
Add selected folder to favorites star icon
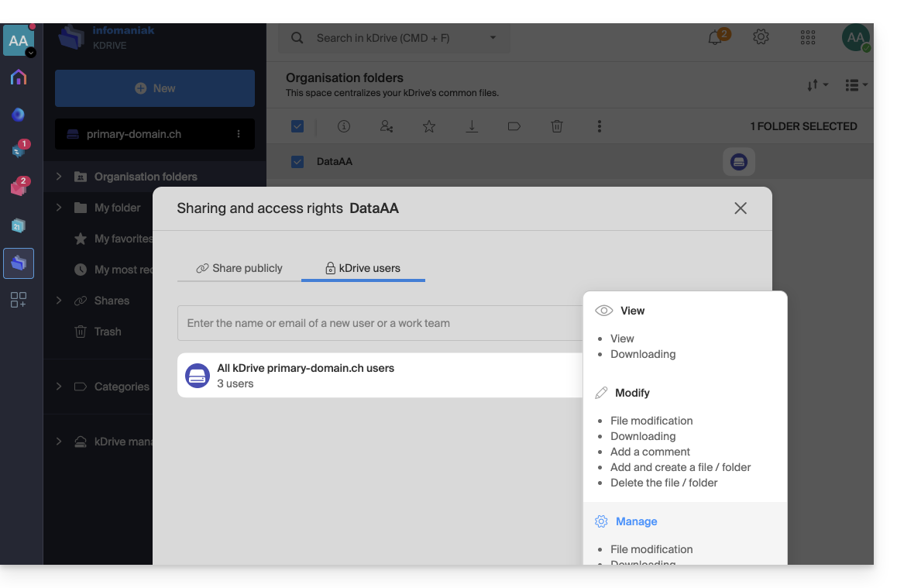429,126
